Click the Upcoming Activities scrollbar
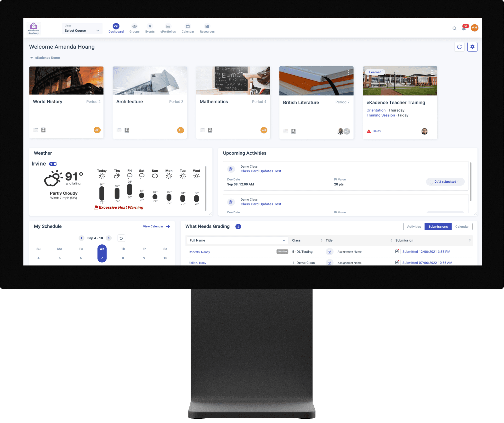 [x=471, y=181]
